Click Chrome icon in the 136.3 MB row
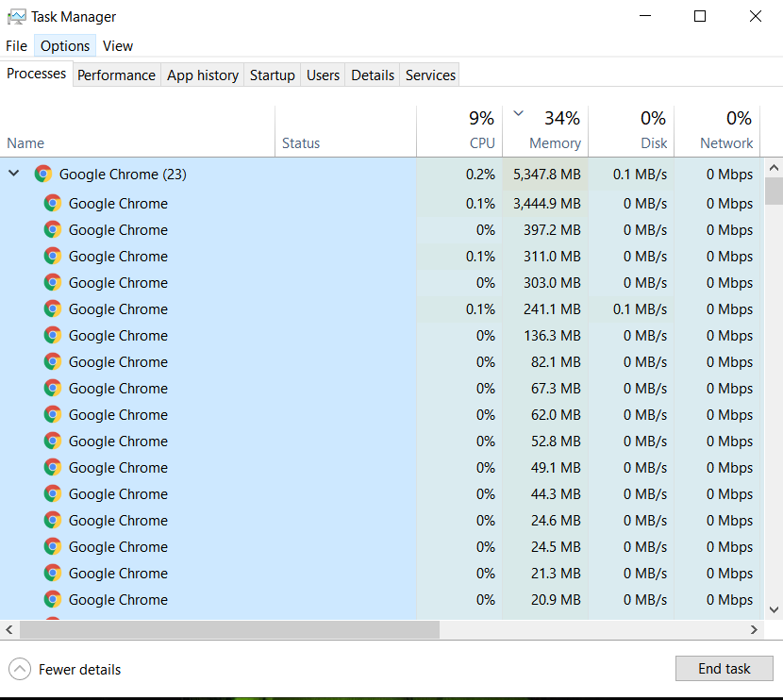The height and width of the screenshot is (700, 783). [53, 336]
